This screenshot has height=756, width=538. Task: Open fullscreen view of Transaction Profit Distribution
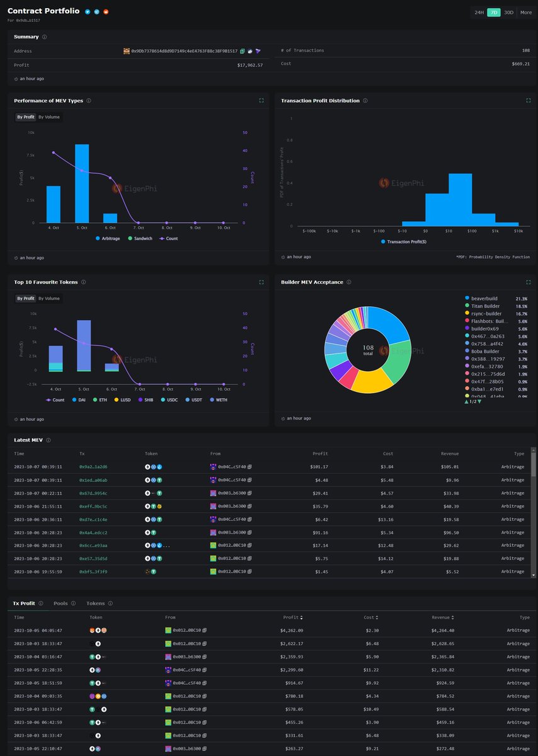pos(528,100)
